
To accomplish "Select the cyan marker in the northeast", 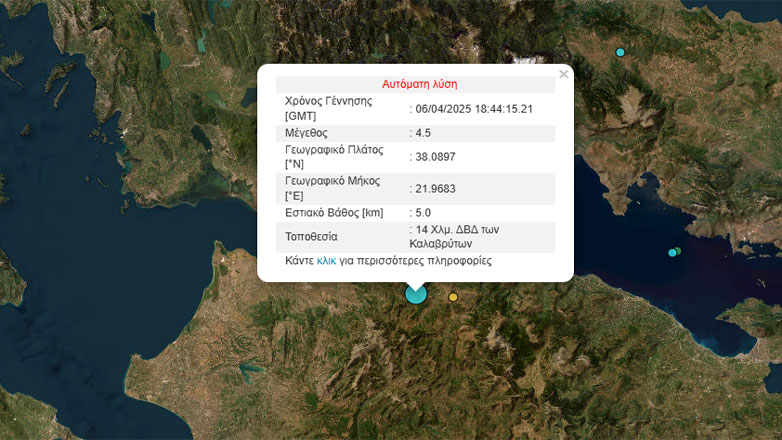I will 620,52.
